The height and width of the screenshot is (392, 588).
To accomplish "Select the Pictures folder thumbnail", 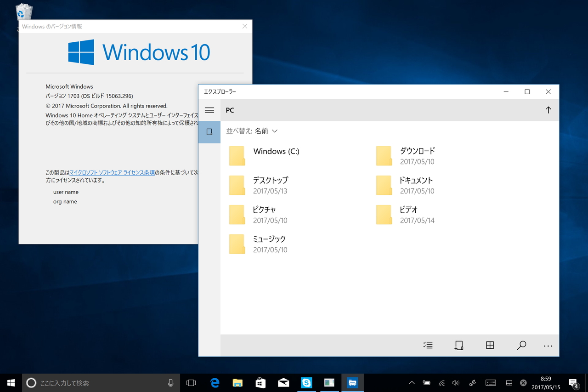I will pos(237,215).
